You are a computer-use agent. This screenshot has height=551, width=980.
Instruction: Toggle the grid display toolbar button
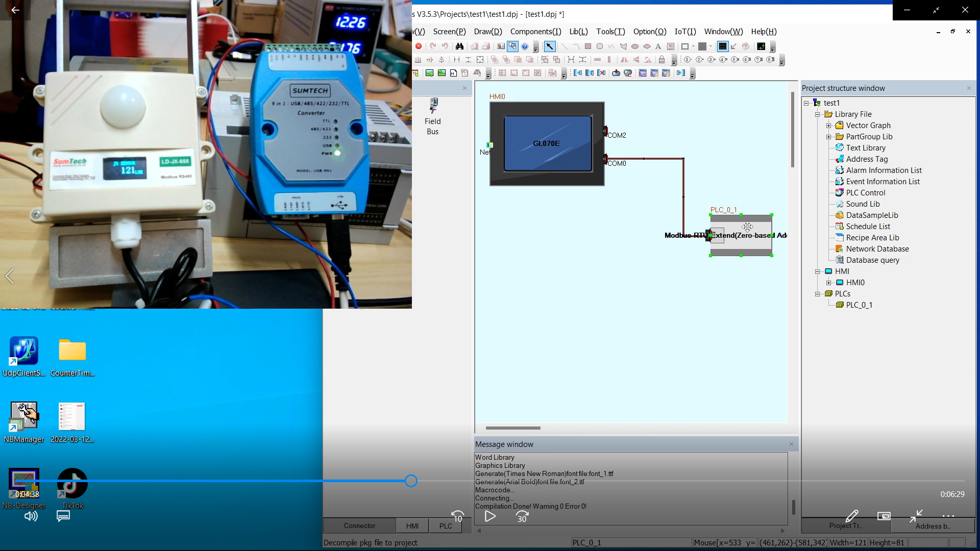(x=722, y=46)
